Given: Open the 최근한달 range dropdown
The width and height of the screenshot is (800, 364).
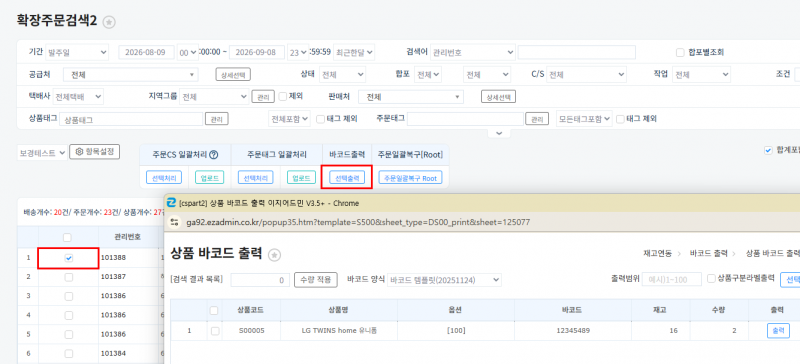Looking at the screenshot, I should tap(354, 52).
